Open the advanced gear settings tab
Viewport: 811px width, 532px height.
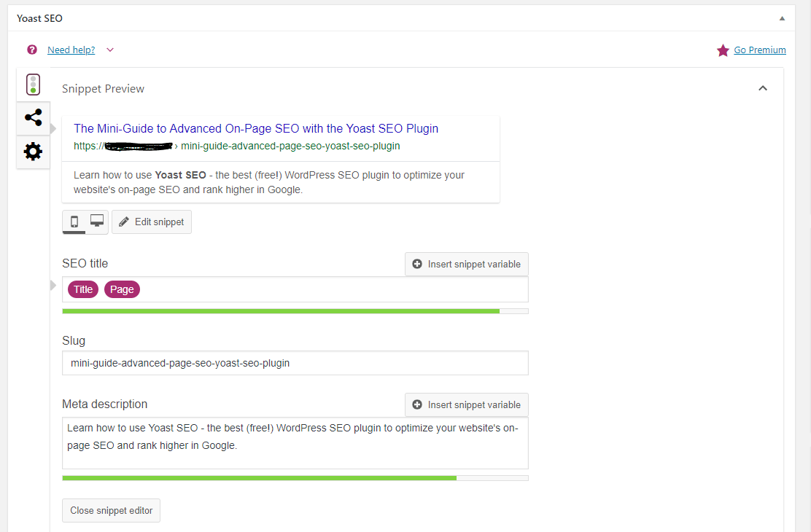tap(33, 152)
